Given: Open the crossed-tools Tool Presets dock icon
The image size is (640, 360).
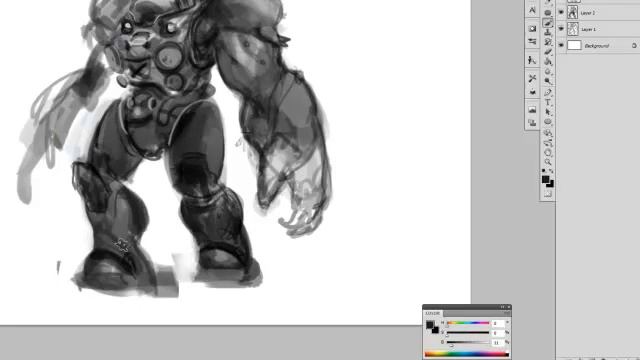Looking at the screenshot, I should [532, 78].
